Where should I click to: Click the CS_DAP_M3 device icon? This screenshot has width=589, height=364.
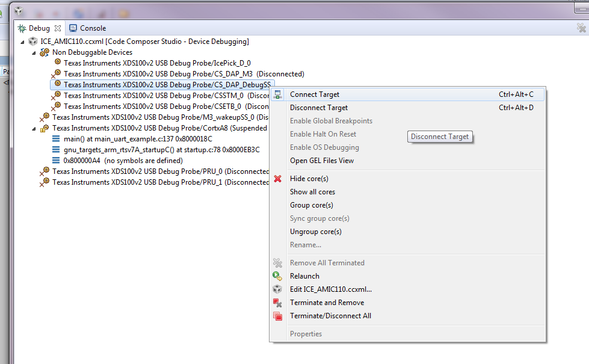coord(56,73)
